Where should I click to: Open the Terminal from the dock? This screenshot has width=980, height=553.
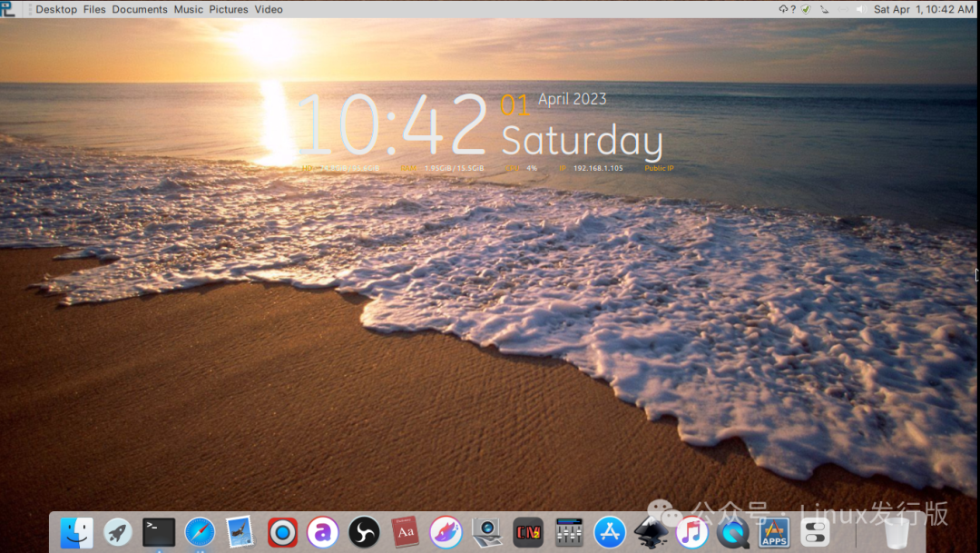(159, 532)
